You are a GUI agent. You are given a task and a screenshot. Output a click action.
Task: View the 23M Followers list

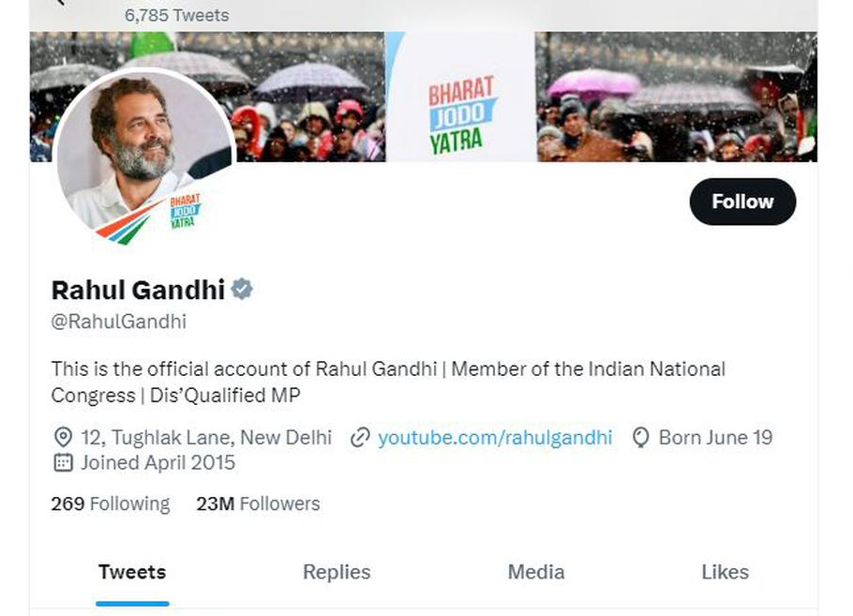tap(258, 503)
